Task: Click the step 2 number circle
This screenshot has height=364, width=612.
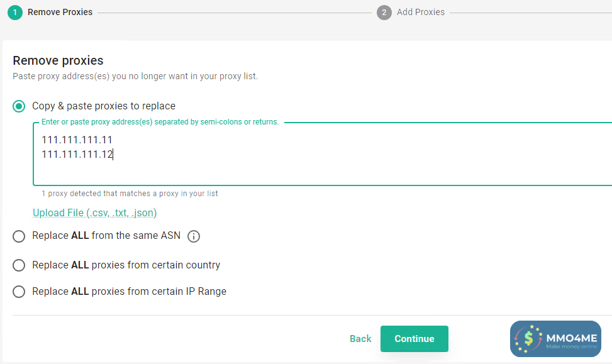Action: (x=384, y=12)
